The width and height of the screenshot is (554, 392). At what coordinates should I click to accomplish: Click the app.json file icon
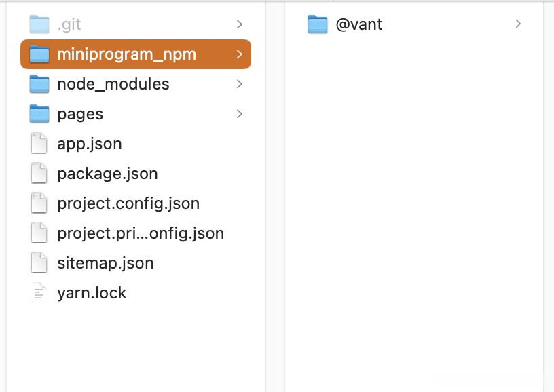[40, 144]
